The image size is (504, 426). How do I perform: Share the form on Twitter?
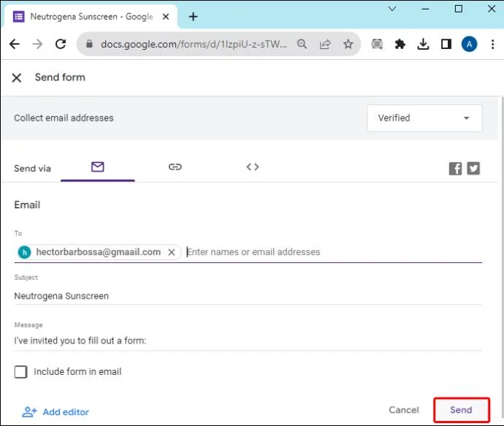point(473,169)
